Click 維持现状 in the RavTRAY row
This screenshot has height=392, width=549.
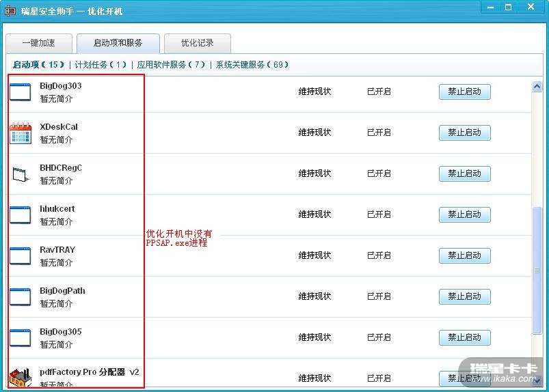(x=314, y=255)
